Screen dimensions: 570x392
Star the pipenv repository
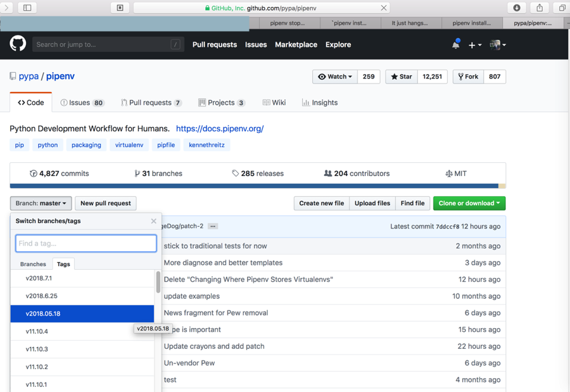pos(402,77)
